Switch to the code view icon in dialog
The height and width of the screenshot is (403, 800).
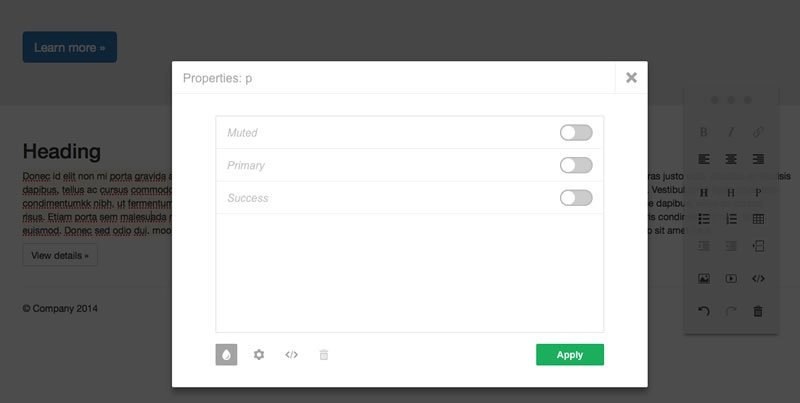coord(291,355)
